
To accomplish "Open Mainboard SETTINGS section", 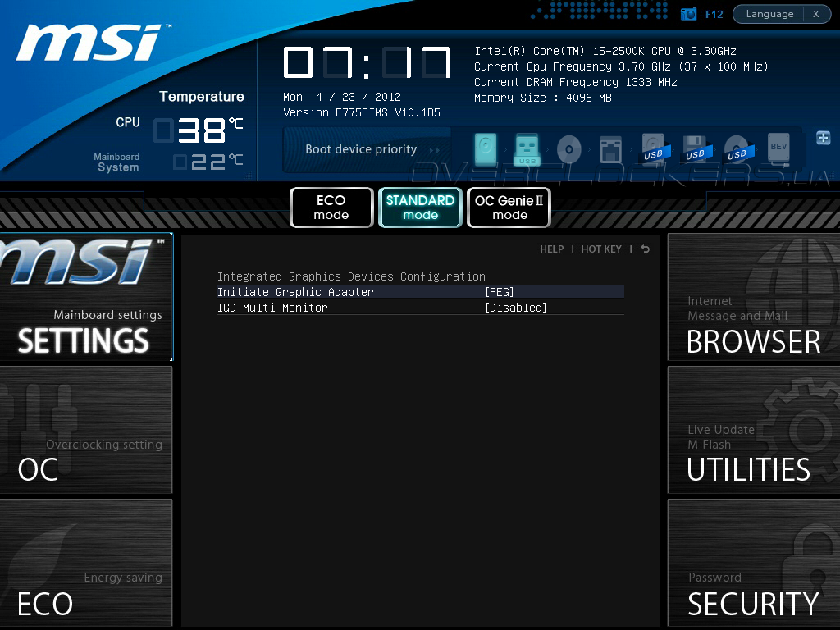I will click(x=86, y=297).
